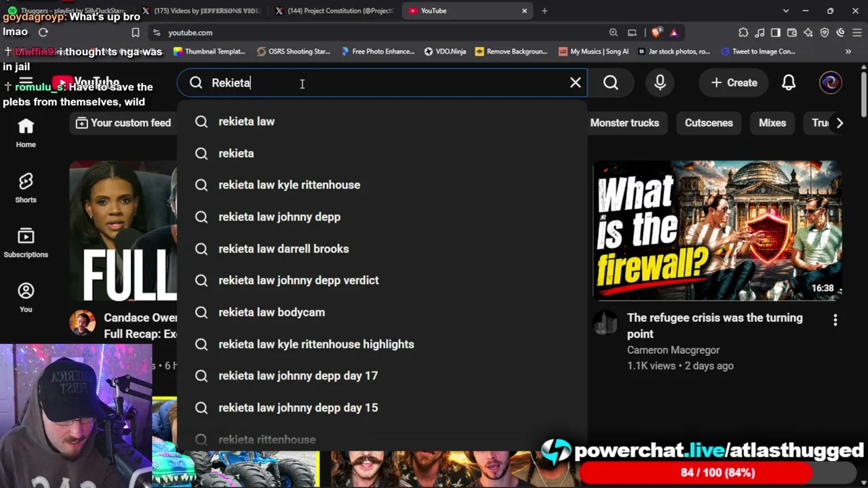This screenshot has width=868, height=488.
Task: Open "Remove Backgroun..." bookmark
Action: [x=511, y=52]
